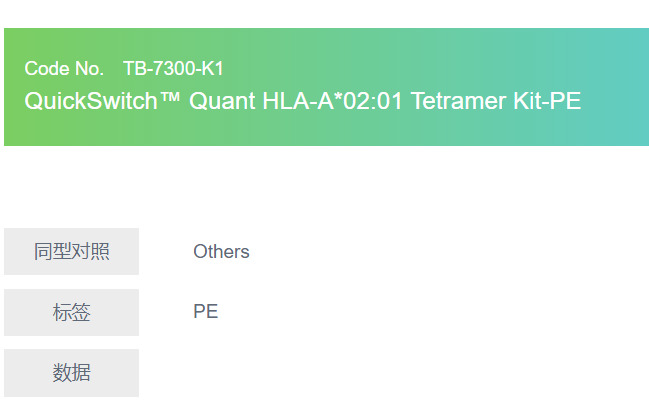Select the product code TB-7300-K1
The image size is (649, 411).
coord(173,69)
